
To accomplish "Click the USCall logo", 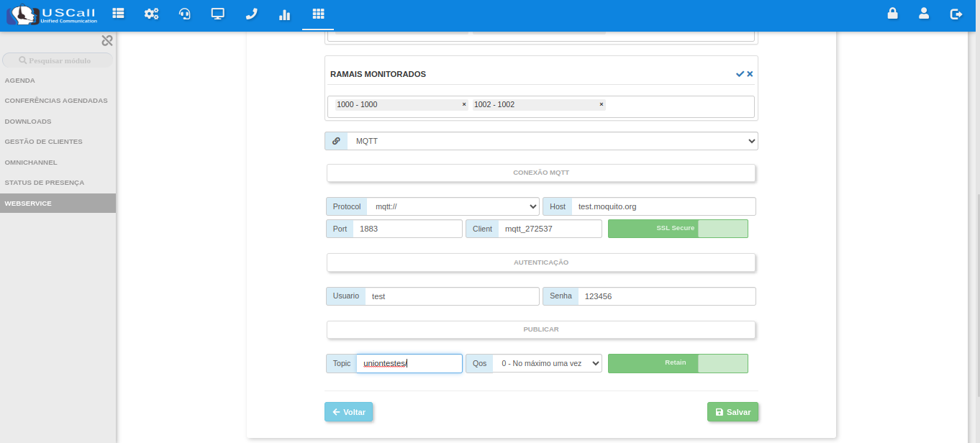I will 52,14.
